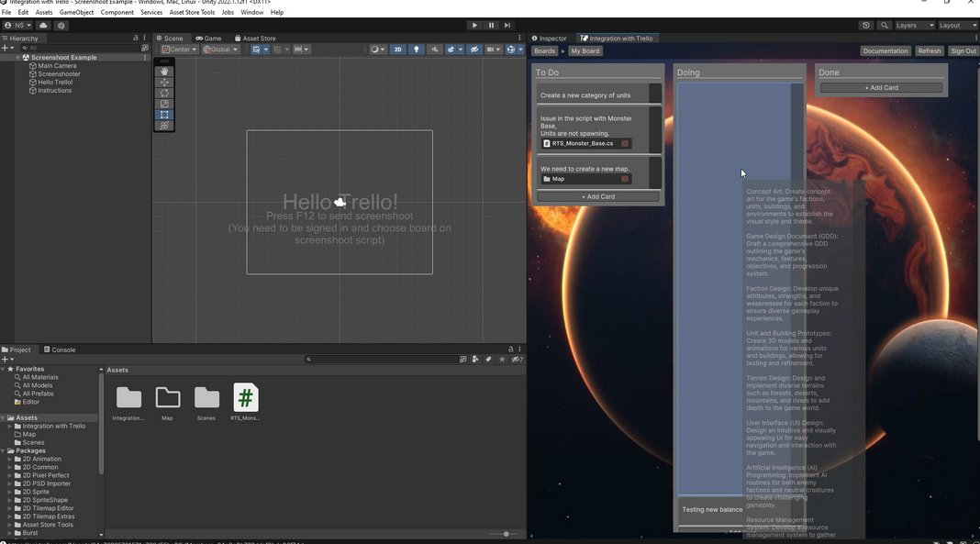This screenshot has width=980, height=544.
Task: Open Trello Documentation button
Action: [x=885, y=51]
